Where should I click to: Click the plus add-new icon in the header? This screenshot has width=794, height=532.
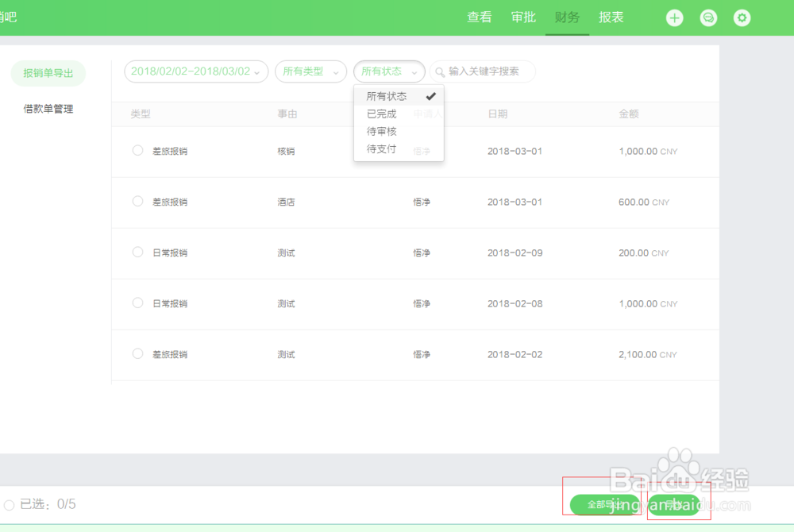click(674, 18)
